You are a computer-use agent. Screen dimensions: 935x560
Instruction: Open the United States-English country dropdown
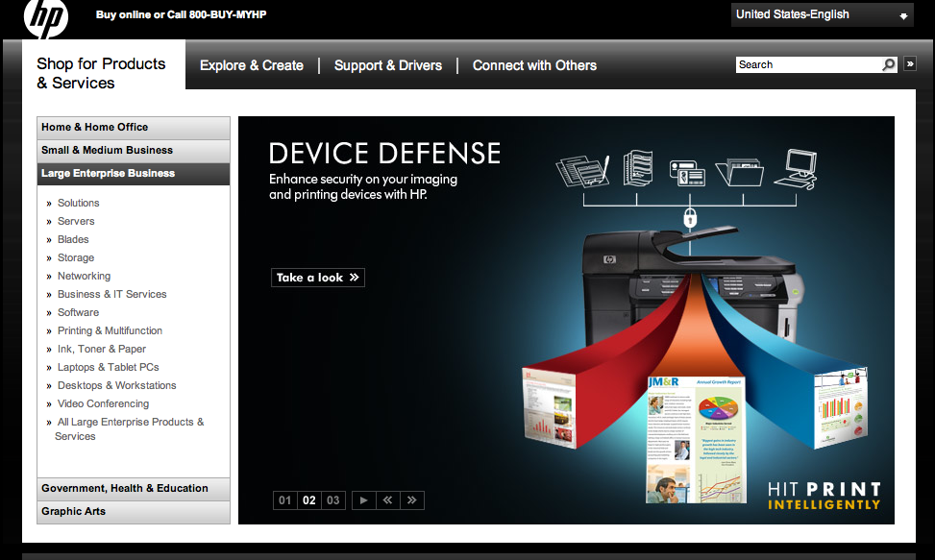[x=823, y=14]
